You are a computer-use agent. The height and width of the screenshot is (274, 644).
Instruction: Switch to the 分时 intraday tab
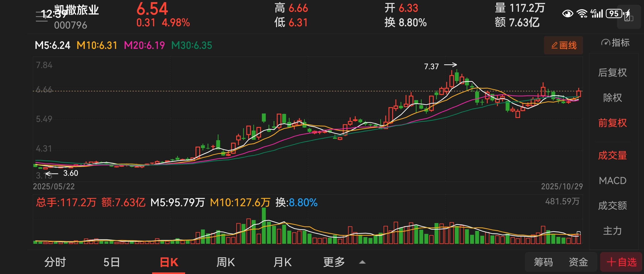click(55, 262)
